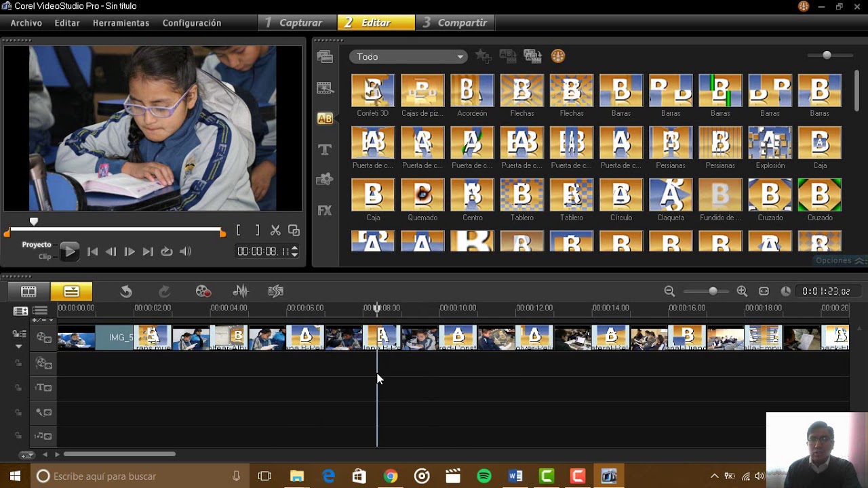Zoom in the timeline with magnifier plus
The height and width of the screenshot is (488, 868).
pos(742,291)
